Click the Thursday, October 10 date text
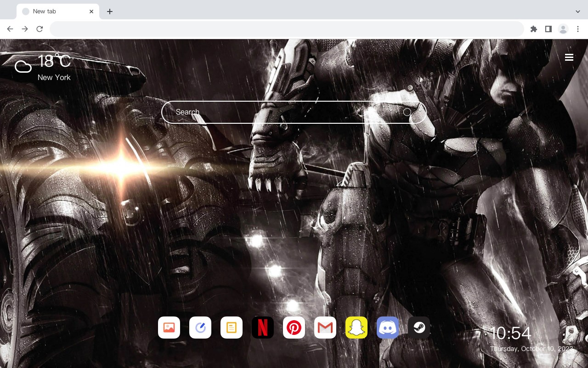The width and height of the screenshot is (588, 368). click(531, 349)
